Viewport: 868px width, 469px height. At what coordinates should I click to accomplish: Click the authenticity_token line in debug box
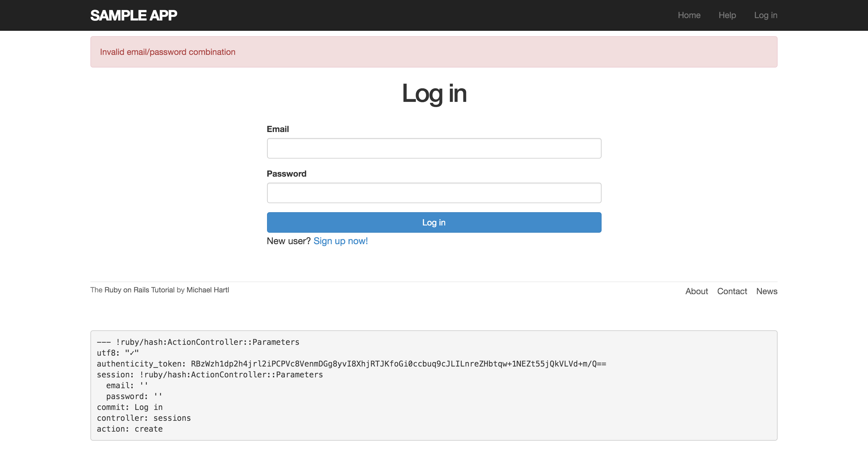click(x=351, y=364)
